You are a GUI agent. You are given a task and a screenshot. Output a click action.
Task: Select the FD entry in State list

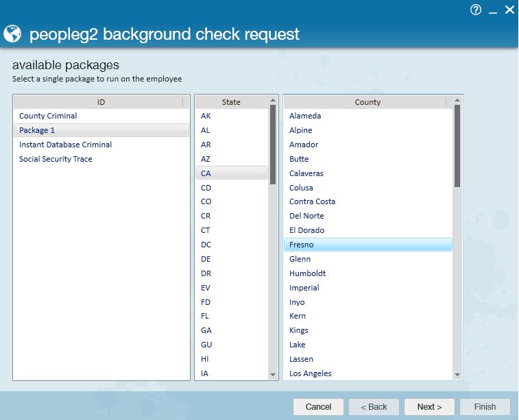click(x=231, y=302)
